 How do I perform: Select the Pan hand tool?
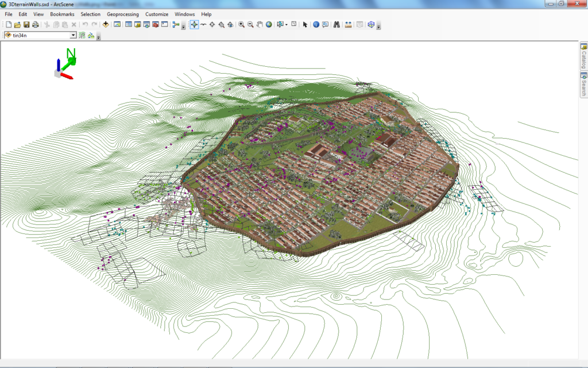(260, 25)
